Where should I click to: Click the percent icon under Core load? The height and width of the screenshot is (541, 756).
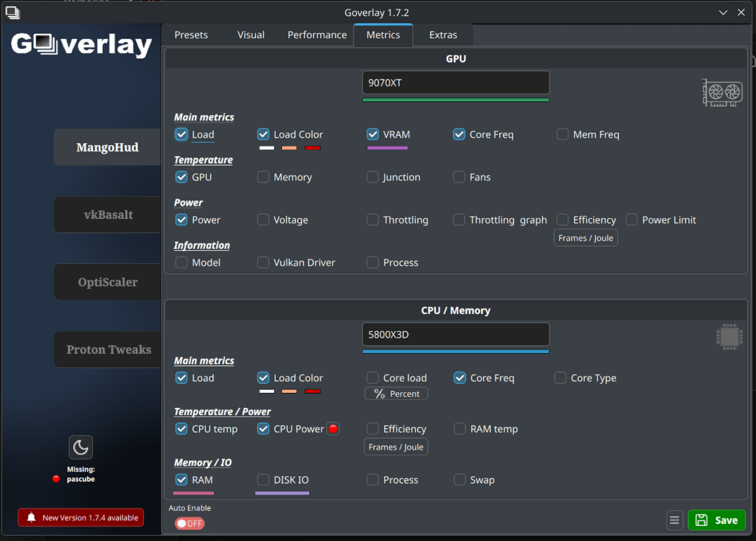tap(380, 394)
